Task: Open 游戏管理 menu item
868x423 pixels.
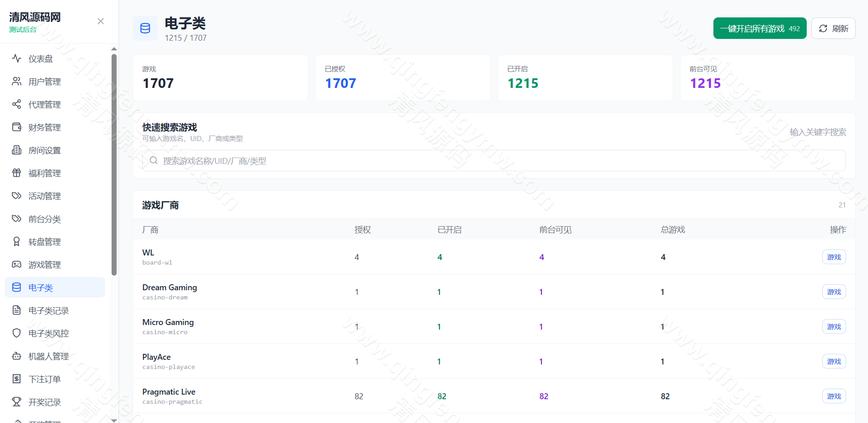Action: tap(55, 265)
